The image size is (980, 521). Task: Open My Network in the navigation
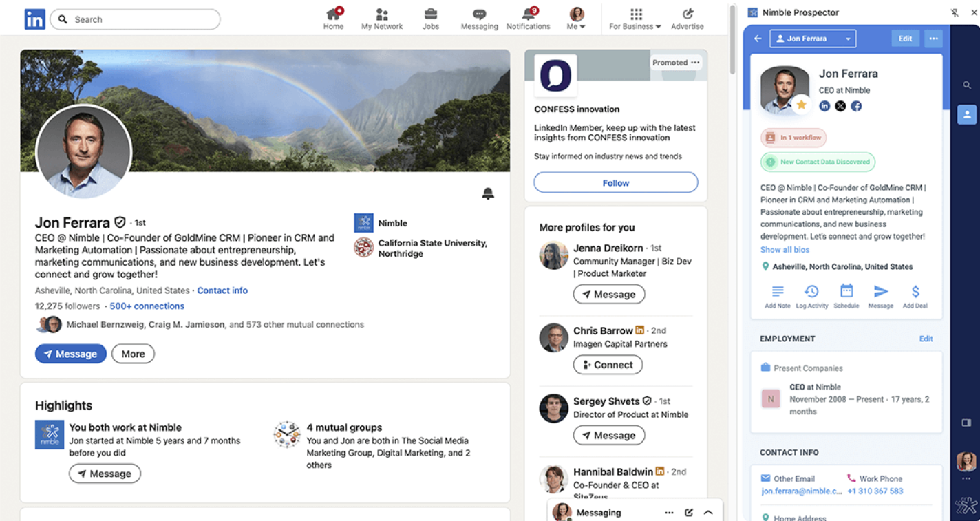click(x=382, y=19)
